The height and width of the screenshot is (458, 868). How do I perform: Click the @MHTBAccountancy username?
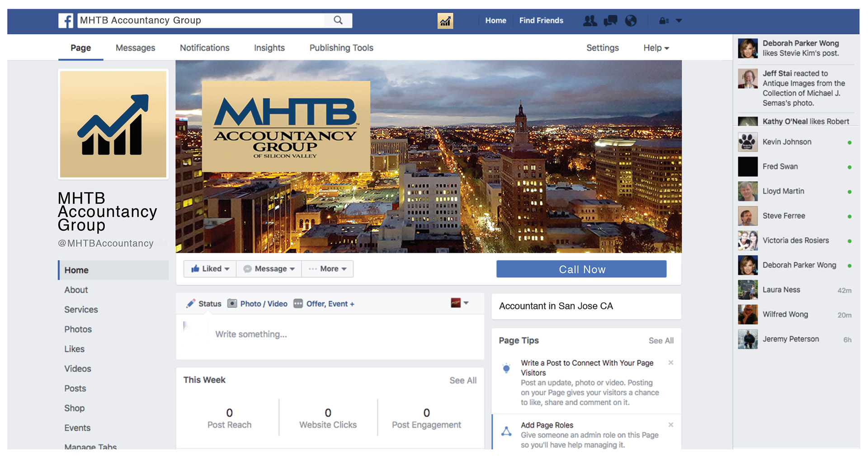tap(106, 244)
